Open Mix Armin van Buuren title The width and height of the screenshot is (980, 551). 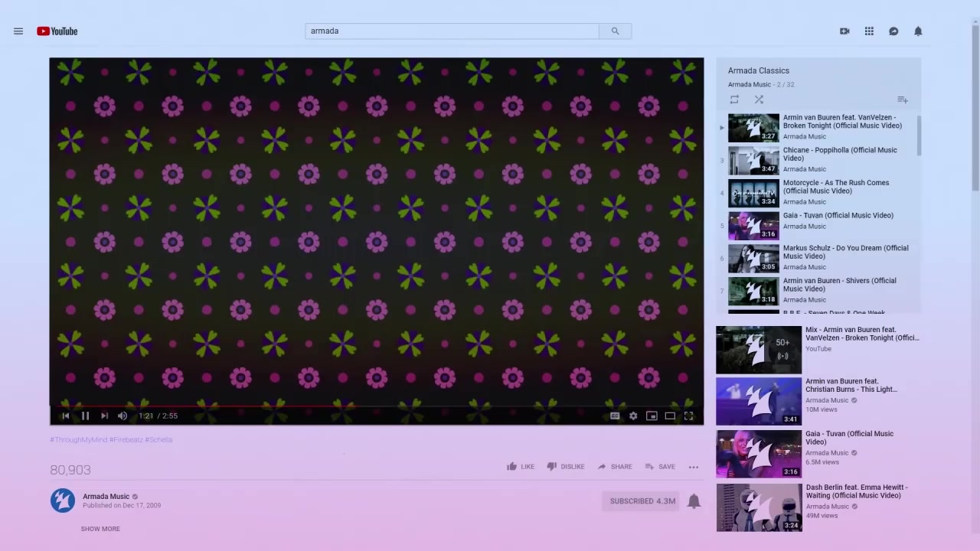tap(862, 334)
